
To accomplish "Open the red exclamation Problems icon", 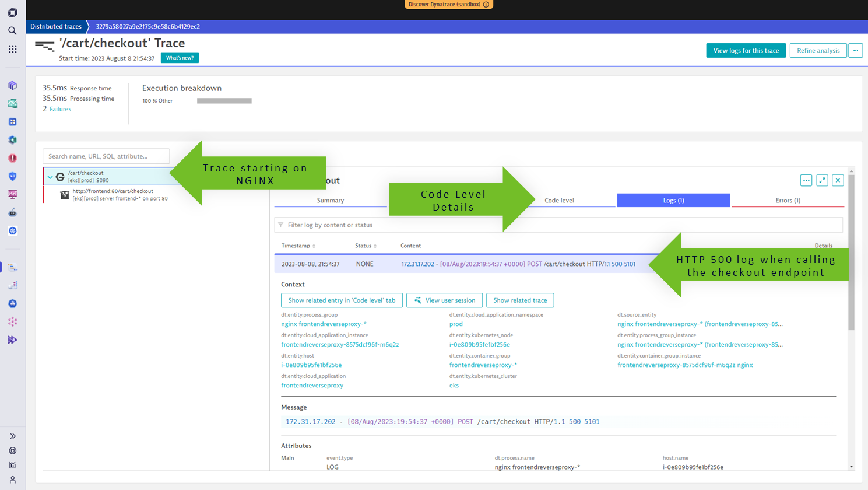I will 12,158.
